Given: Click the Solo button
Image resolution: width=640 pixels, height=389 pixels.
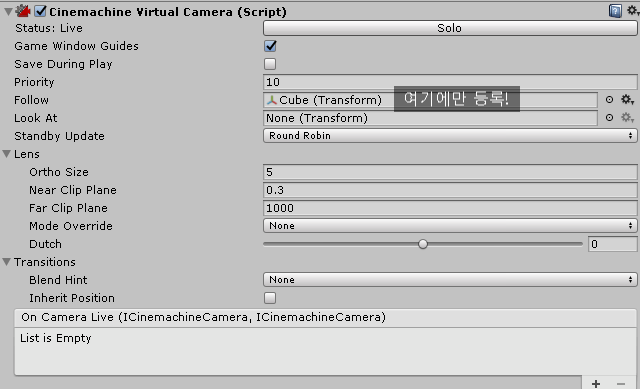Looking at the screenshot, I should (450, 28).
